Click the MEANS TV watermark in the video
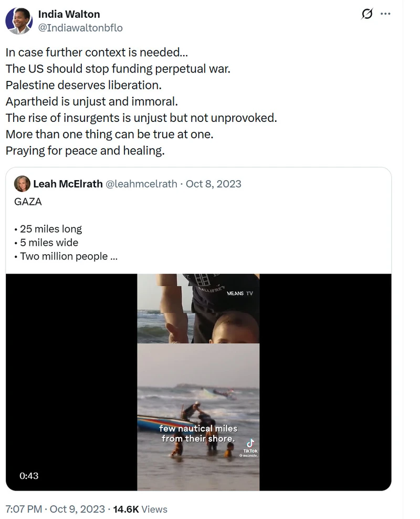 [240, 293]
